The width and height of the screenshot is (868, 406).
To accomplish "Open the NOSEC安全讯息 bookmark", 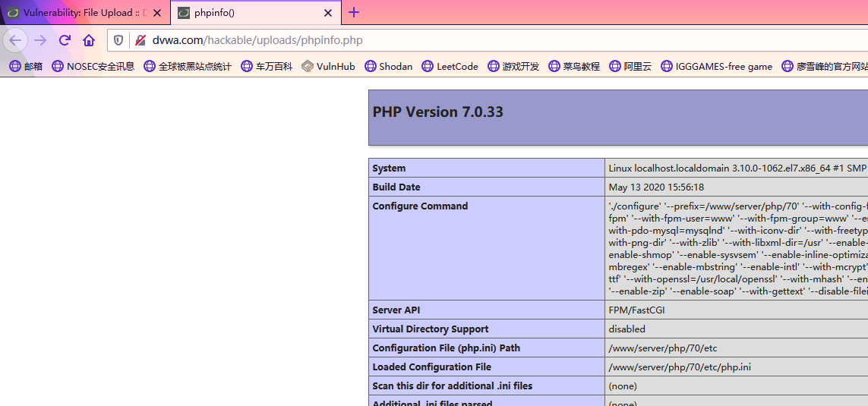I will (93, 66).
